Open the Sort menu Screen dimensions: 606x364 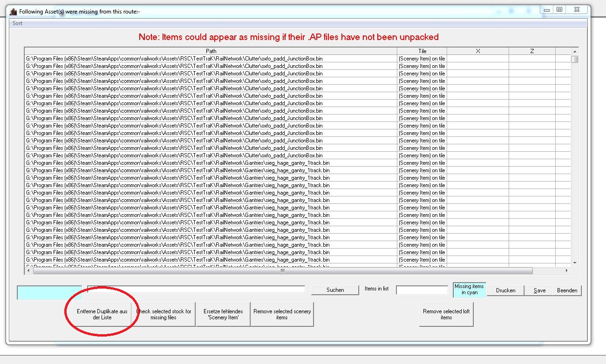coord(17,23)
